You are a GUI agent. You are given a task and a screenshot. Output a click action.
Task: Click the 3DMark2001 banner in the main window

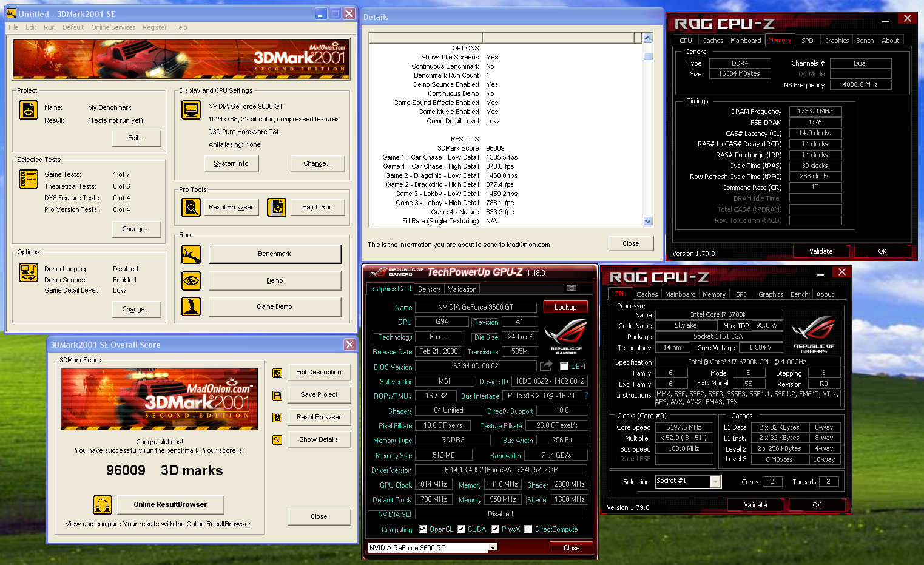click(x=182, y=59)
